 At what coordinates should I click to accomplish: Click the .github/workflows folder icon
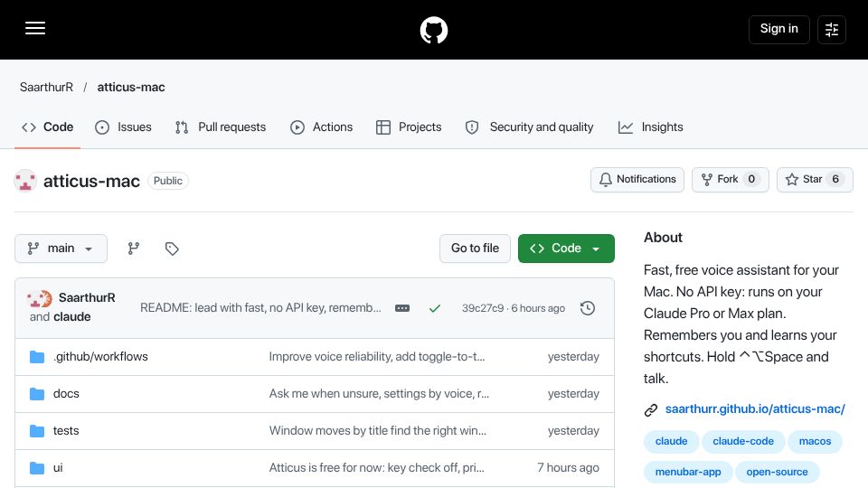coord(37,357)
